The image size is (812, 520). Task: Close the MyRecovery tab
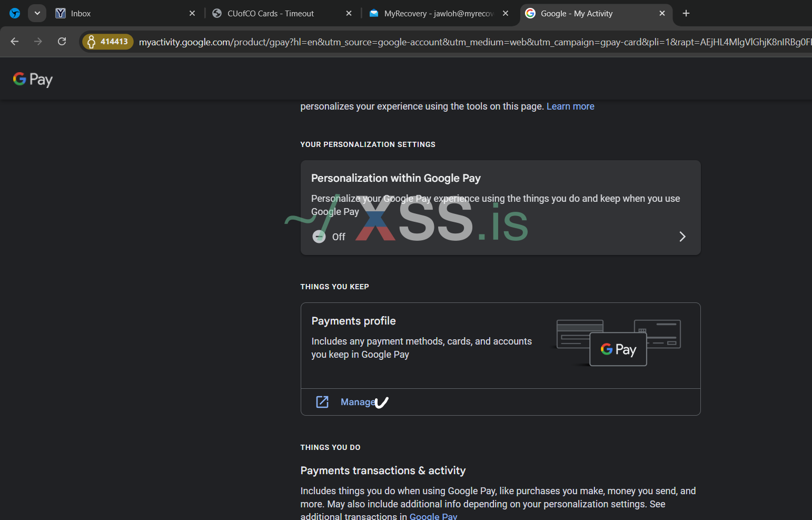(506, 13)
